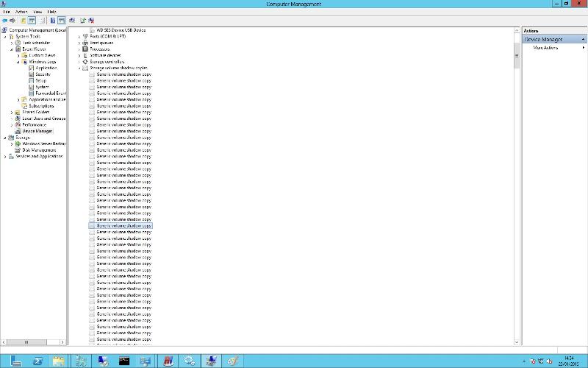Click the Back arrow toolbar icon
The width and height of the screenshot is (588, 368).
[4, 21]
